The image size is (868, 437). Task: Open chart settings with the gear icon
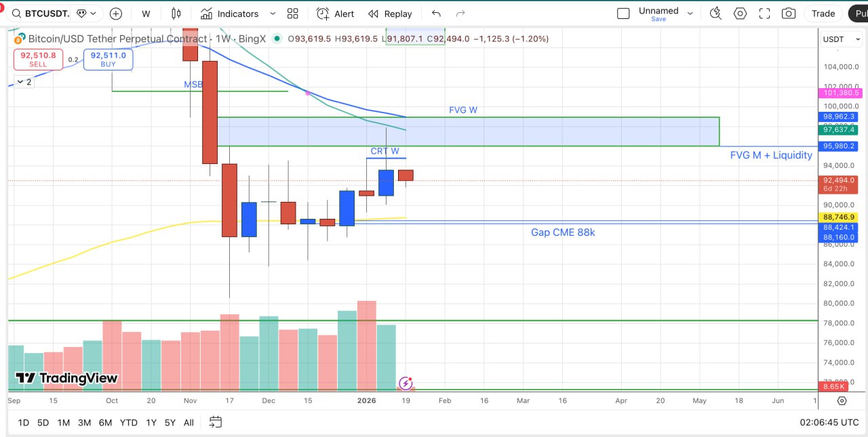(x=740, y=13)
